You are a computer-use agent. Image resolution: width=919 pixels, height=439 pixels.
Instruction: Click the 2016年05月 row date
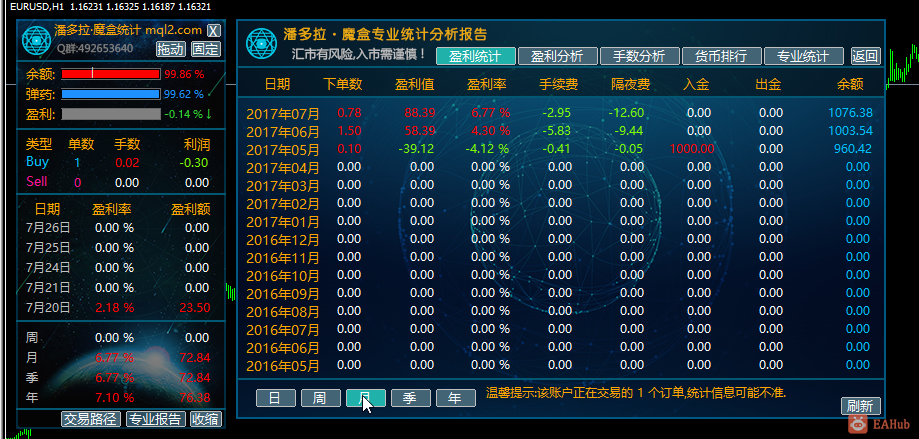coord(283,366)
